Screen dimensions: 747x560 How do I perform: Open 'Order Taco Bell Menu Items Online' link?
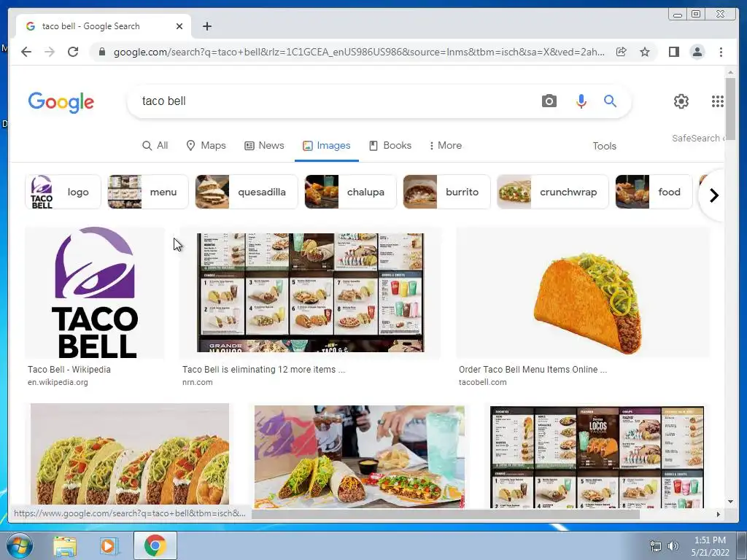(x=533, y=370)
